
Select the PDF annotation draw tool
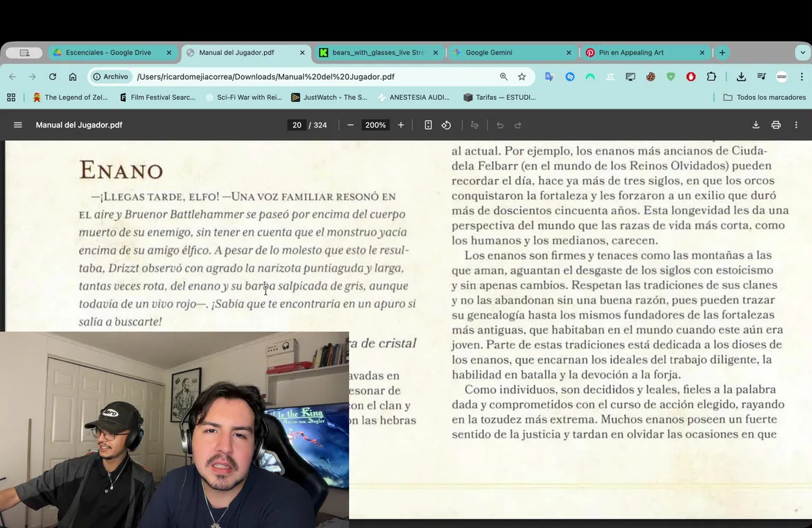pos(475,125)
